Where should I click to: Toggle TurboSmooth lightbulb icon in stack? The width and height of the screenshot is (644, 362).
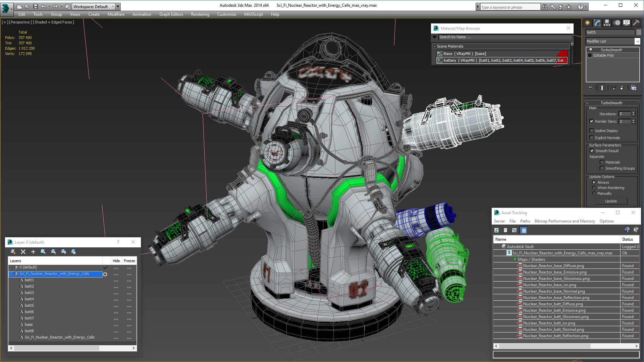[591, 50]
